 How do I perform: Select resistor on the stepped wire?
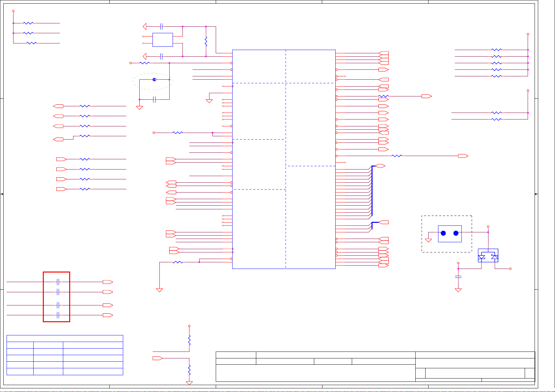[x=85, y=136]
